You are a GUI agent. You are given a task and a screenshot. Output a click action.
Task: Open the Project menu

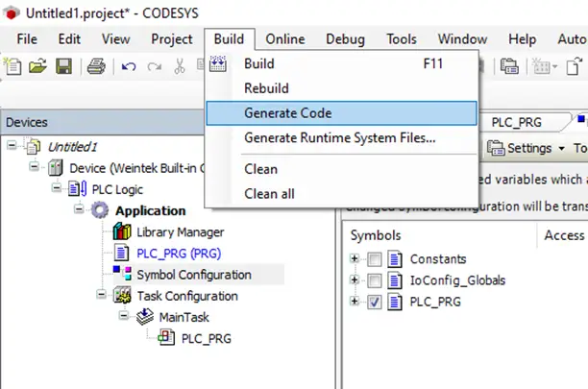[172, 39]
